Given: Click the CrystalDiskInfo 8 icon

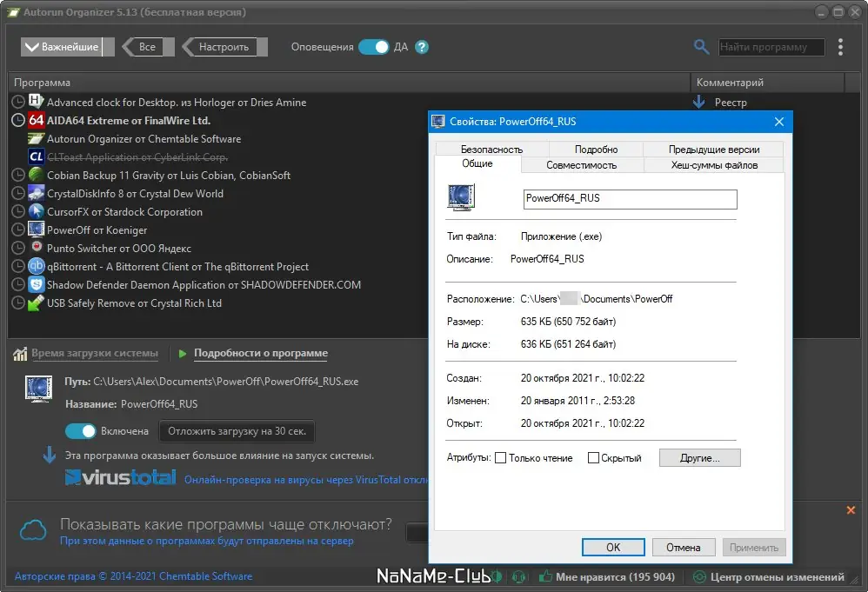Looking at the screenshot, I should [x=36, y=193].
